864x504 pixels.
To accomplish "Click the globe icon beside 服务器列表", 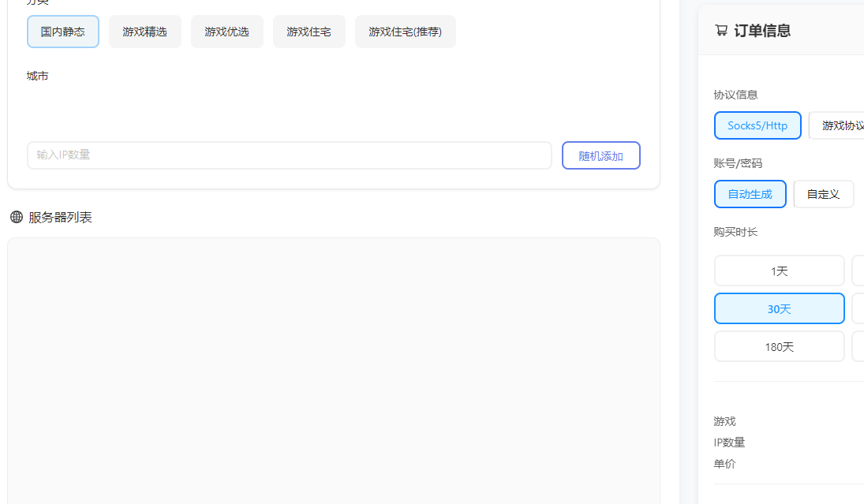I will 15,217.
